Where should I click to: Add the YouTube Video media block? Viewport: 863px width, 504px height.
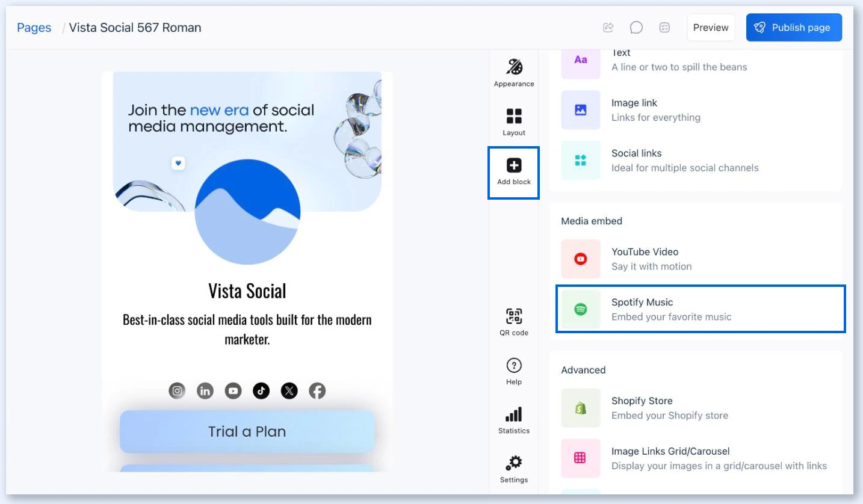click(696, 259)
